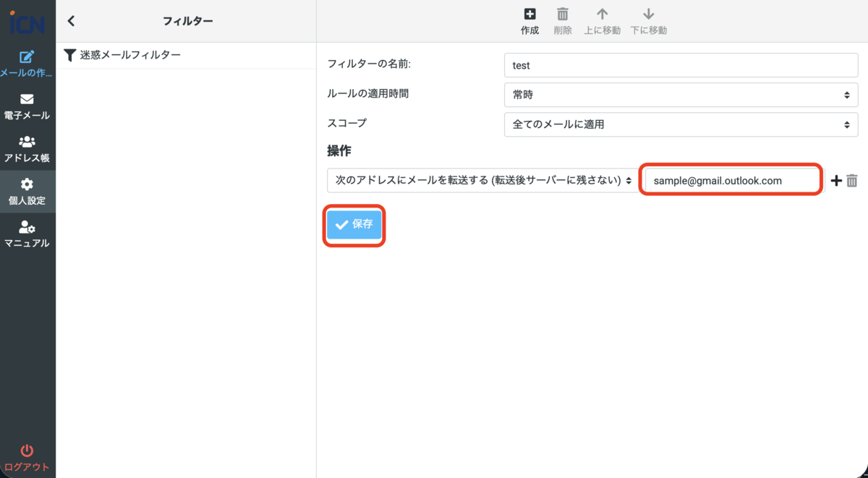Select 個人設定 in the sidebar
The height and width of the screenshot is (478, 868).
27,189
